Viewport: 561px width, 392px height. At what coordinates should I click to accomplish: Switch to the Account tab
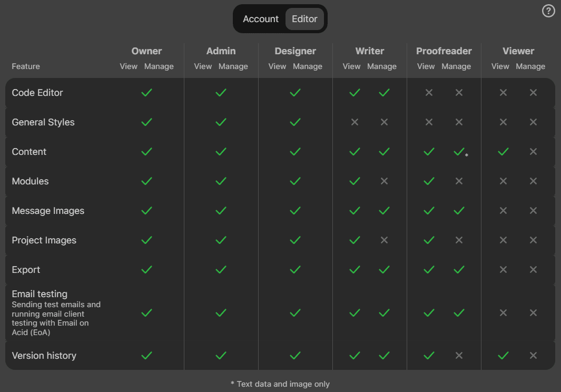(x=260, y=19)
